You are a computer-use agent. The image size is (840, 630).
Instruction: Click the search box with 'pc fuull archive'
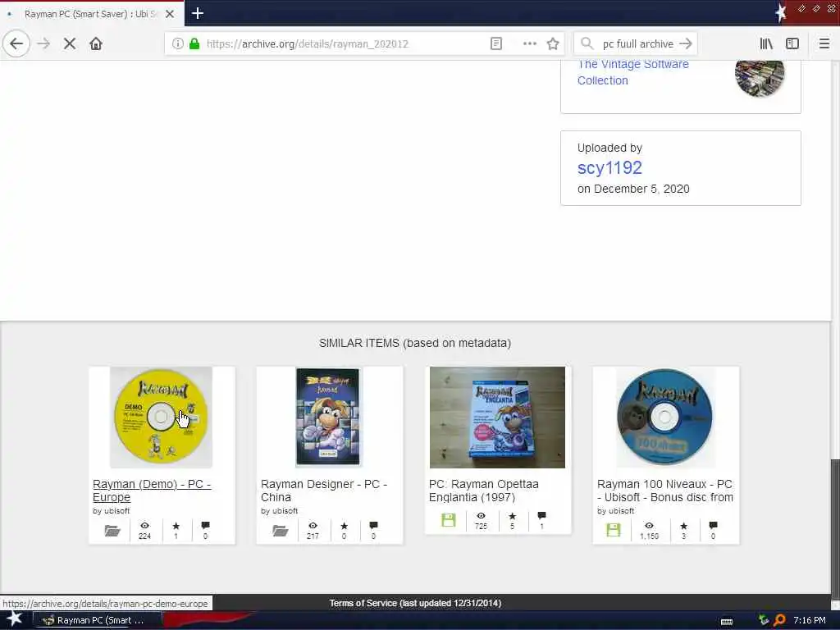click(x=637, y=44)
